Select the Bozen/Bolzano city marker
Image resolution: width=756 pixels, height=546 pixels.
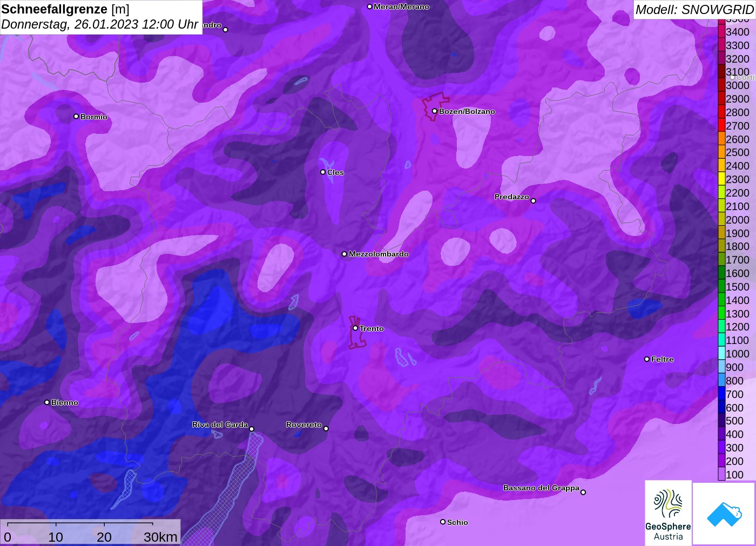pyautogui.click(x=434, y=111)
